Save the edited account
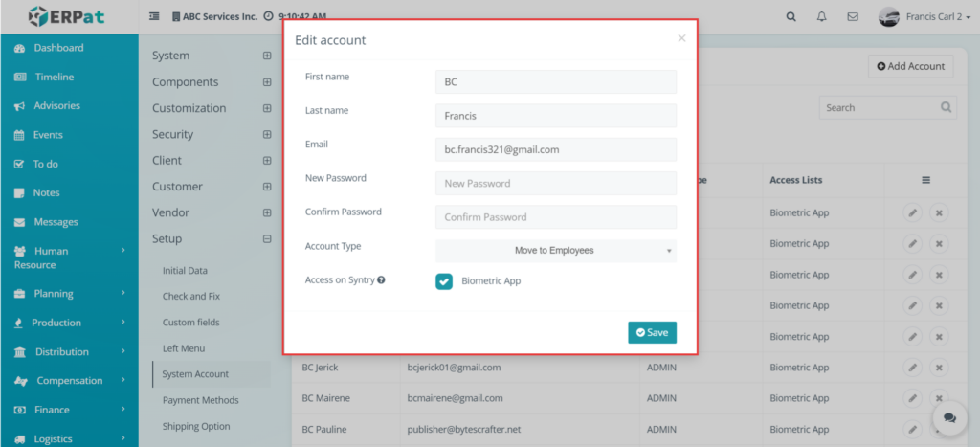This screenshot has height=447, width=980. point(652,332)
